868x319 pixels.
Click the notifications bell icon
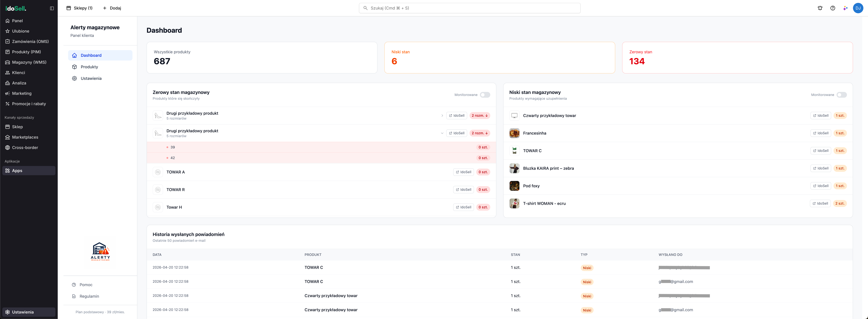pyautogui.click(x=820, y=8)
